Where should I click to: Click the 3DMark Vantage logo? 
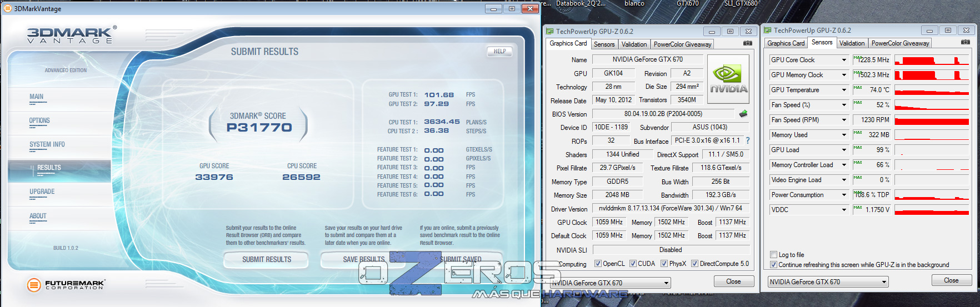point(72,35)
